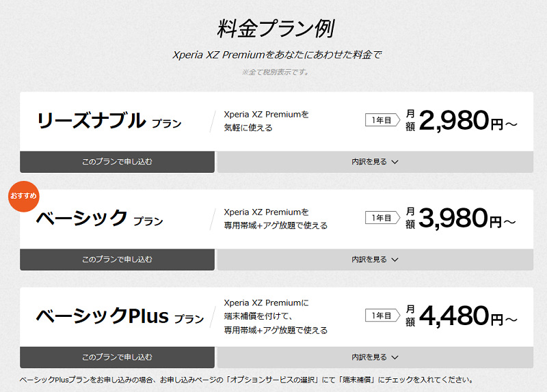547x392 pixels.
Task: Expand 内訳を見る for the ベーシック plan
Action: coord(375,260)
